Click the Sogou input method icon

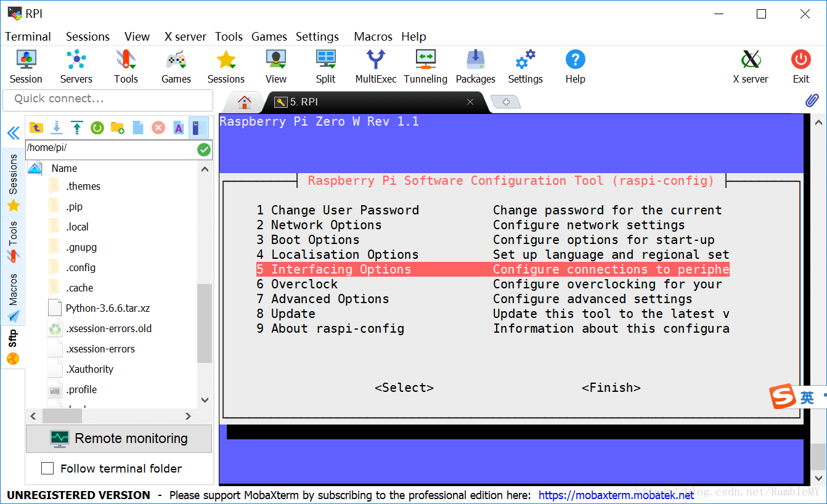point(783,397)
